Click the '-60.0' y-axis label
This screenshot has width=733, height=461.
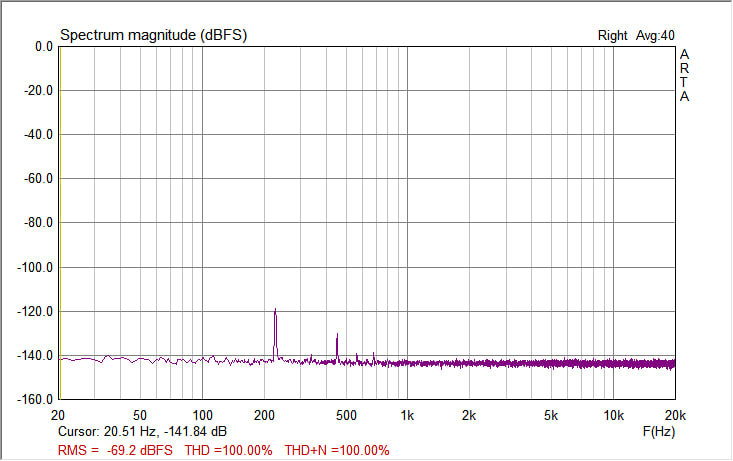pyautogui.click(x=39, y=179)
